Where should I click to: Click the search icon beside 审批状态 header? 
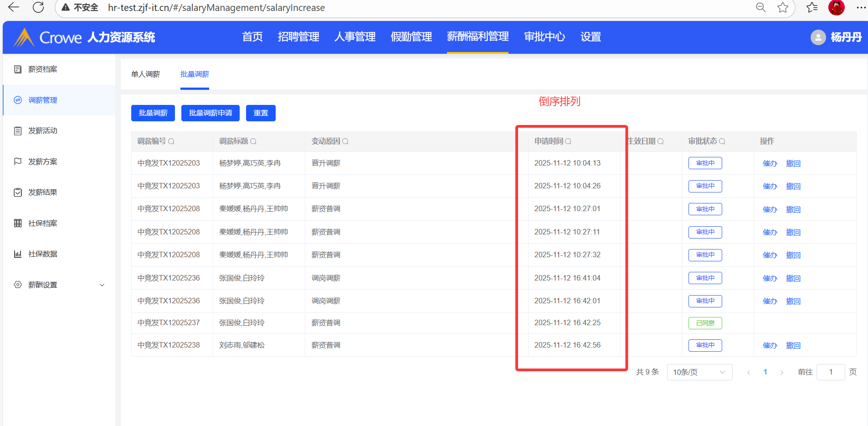coord(722,141)
